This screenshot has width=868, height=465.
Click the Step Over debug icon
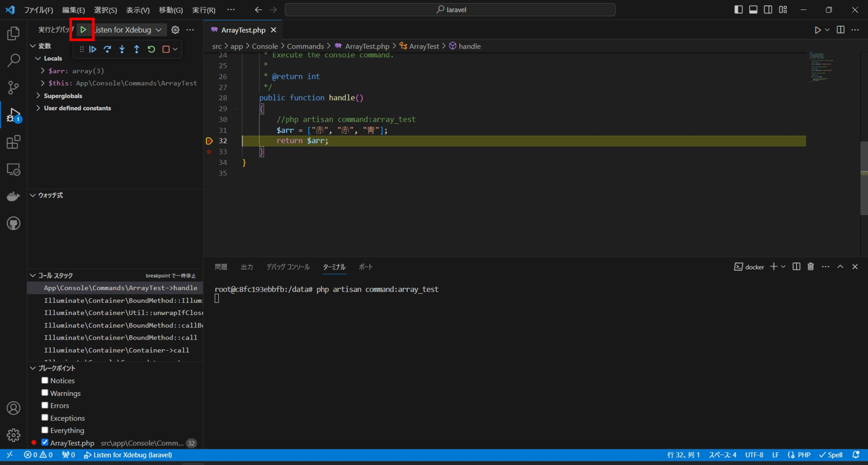click(x=108, y=49)
